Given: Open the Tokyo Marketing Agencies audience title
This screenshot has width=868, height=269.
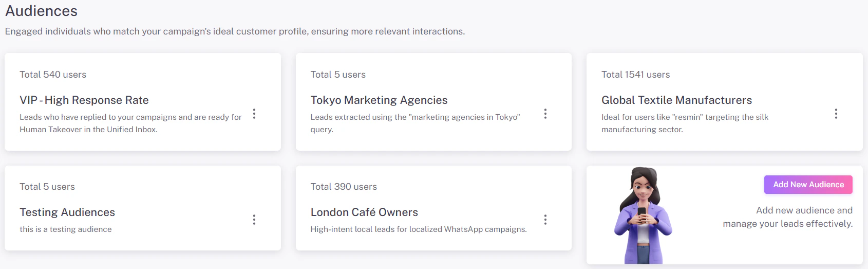Looking at the screenshot, I should coord(379,100).
